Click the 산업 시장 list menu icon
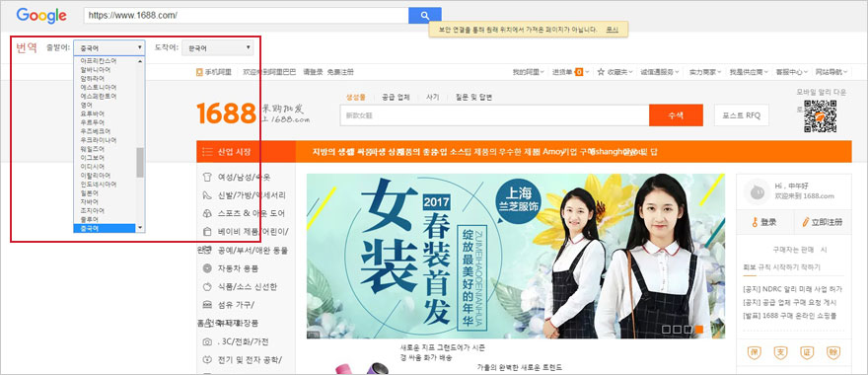This screenshot has height=375, width=868. [208, 152]
